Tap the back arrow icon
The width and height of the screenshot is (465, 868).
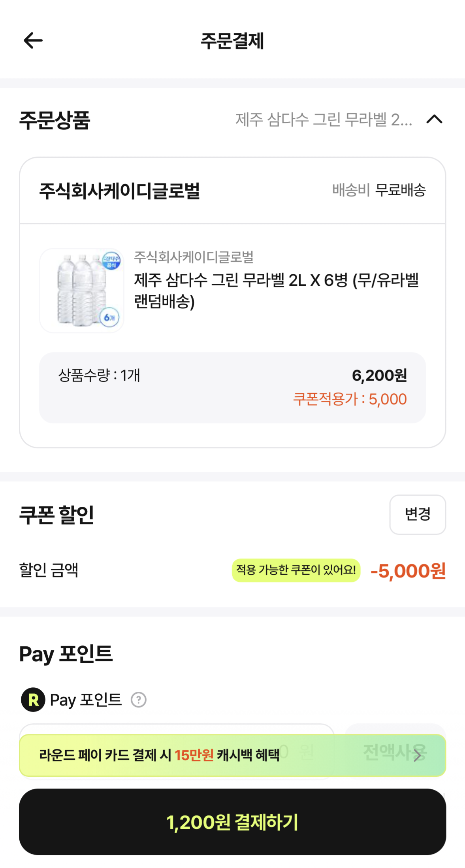click(x=33, y=40)
